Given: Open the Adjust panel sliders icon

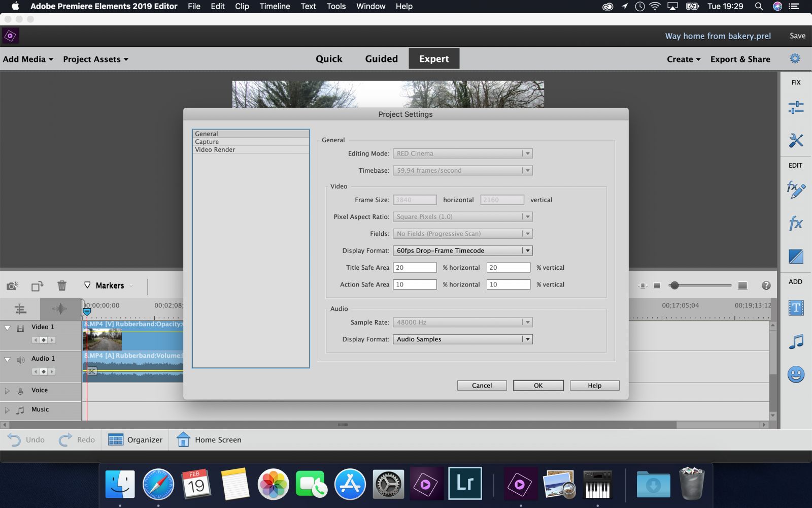Looking at the screenshot, I should 796,107.
